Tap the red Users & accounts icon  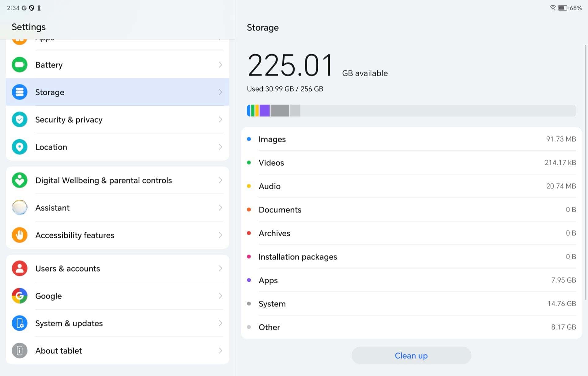pyautogui.click(x=20, y=269)
